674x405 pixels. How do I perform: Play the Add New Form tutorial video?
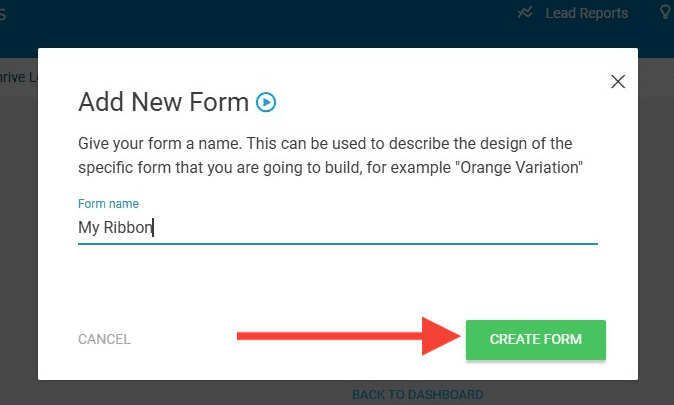click(x=266, y=101)
